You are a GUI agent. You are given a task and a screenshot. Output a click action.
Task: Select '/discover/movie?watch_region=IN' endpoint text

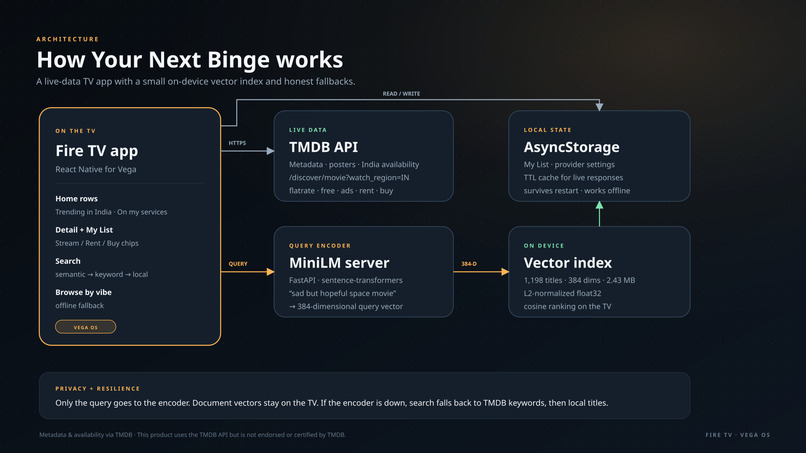click(x=349, y=177)
